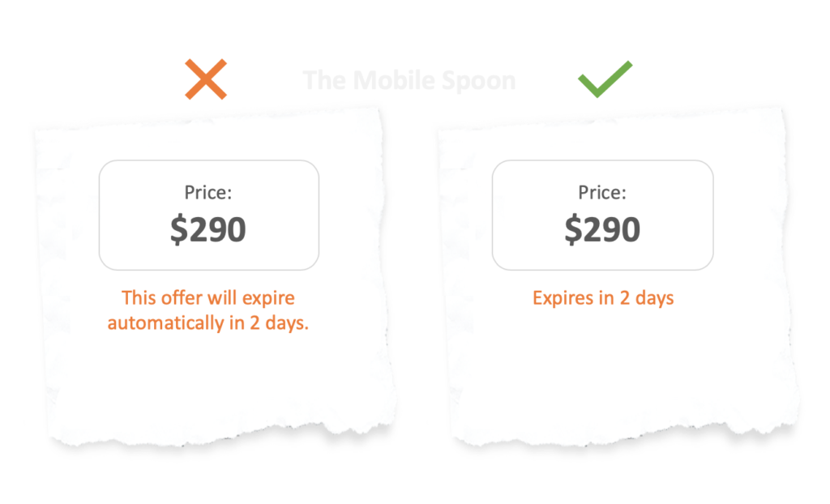Click the 'Expires in 2 days' text
Viewport: 830px width, 504px height.
tap(603, 297)
